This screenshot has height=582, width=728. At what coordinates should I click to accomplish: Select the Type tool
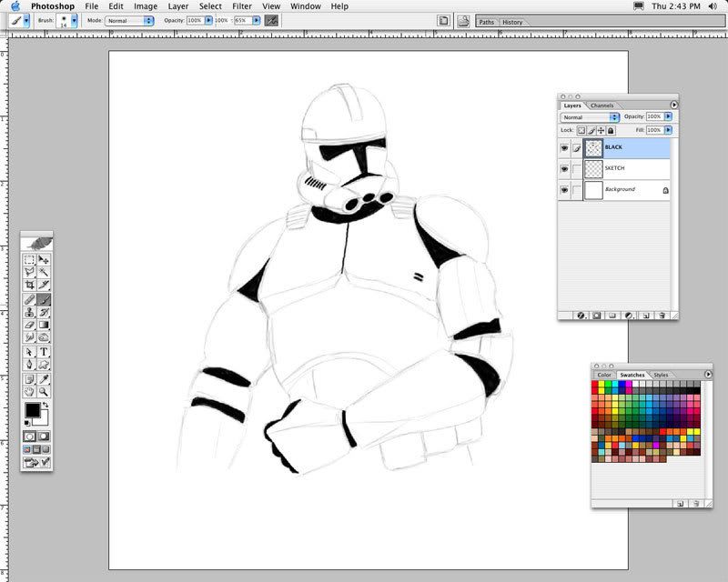(44, 352)
